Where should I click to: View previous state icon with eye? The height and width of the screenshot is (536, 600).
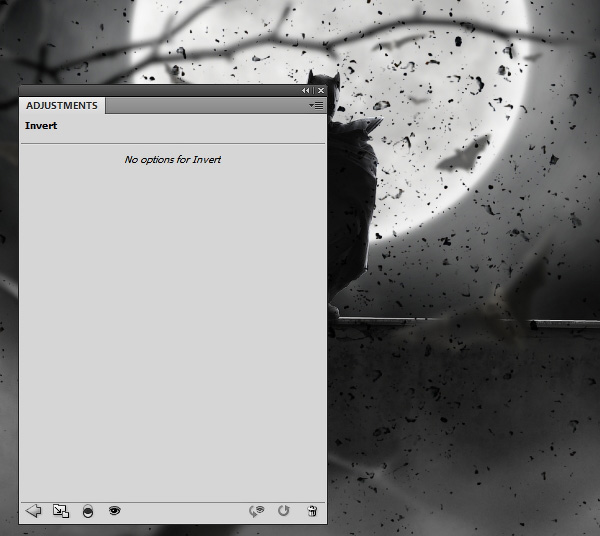[257, 511]
